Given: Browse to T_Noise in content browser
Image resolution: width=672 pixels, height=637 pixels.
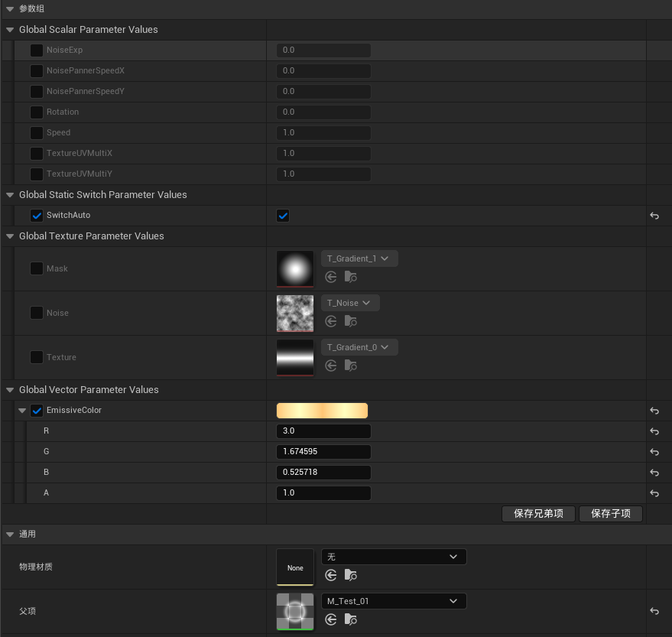Looking at the screenshot, I should pos(350,321).
